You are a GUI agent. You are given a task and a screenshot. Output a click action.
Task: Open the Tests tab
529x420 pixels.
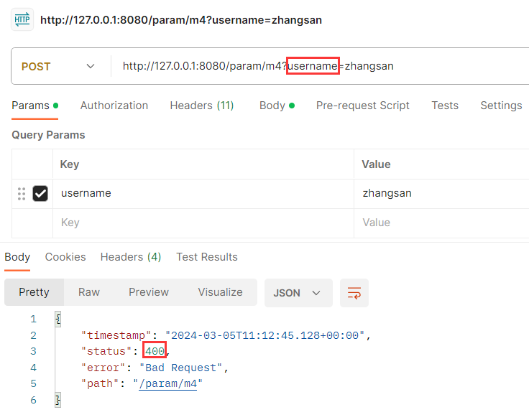coord(445,106)
